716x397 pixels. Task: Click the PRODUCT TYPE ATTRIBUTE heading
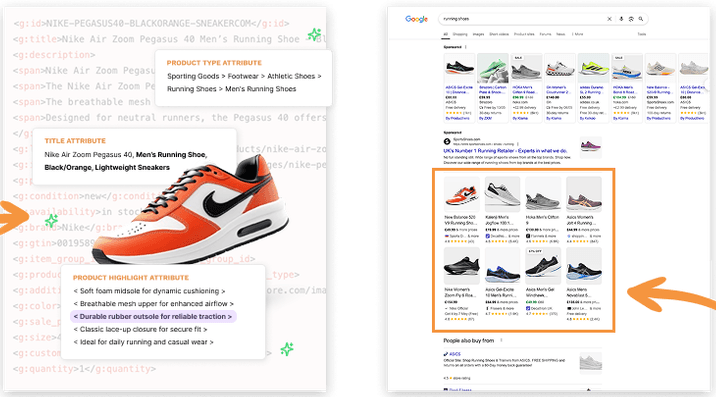[214, 63]
